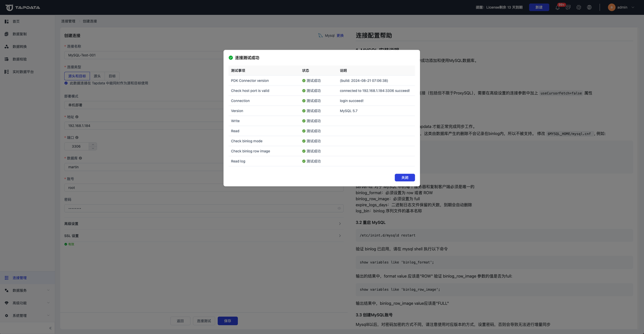Click the admin user avatar
Viewport: 644px width, 334px height.
pos(612,8)
